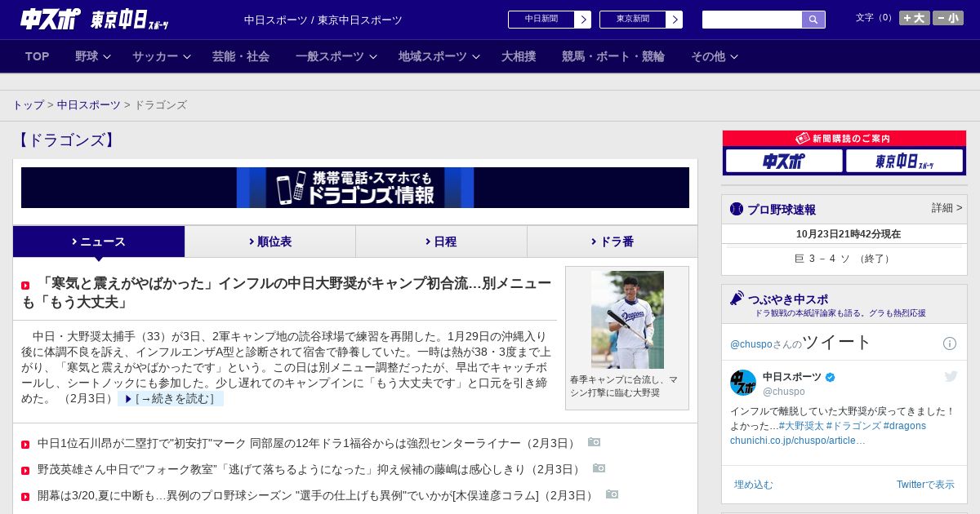Open プロ野球速報 heading link
This screenshot has height=514, width=980.
(x=782, y=209)
